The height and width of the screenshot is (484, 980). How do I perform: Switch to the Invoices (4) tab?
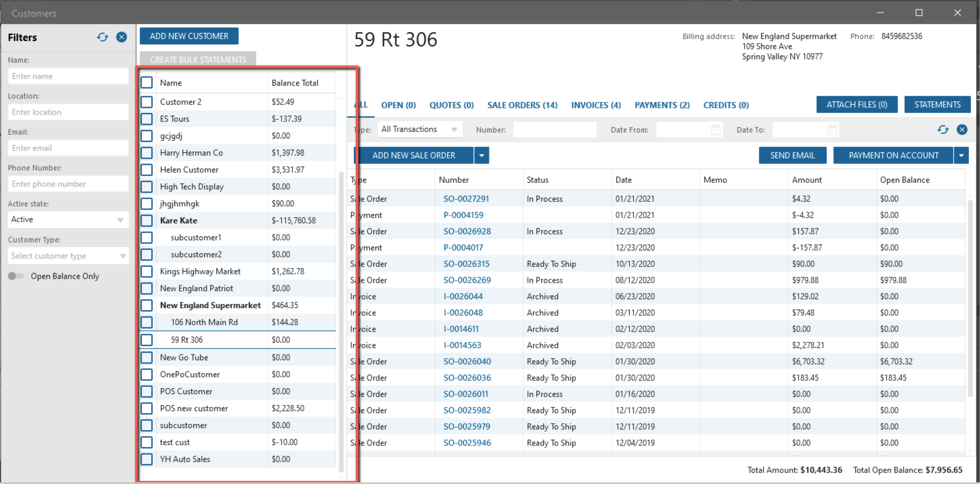pyautogui.click(x=595, y=105)
